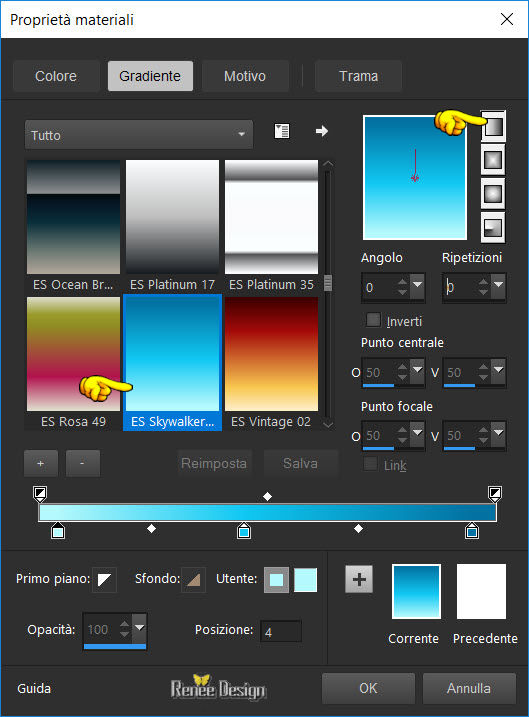Select the linear gradient style icon

pyautogui.click(x=493, y=127)
